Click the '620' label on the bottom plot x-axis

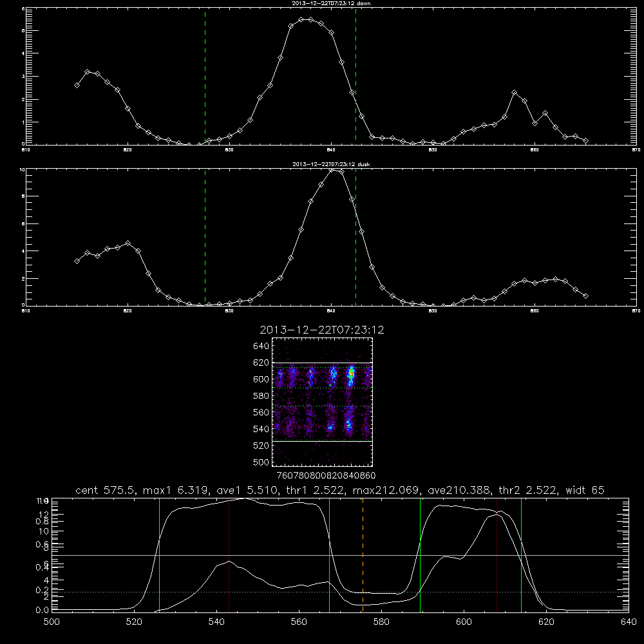(x=546, y=622)
